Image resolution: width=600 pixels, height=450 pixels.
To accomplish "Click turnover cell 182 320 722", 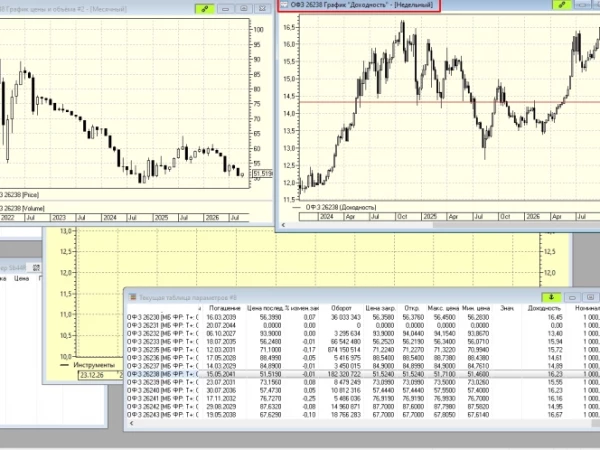I will tap(344, 374).
